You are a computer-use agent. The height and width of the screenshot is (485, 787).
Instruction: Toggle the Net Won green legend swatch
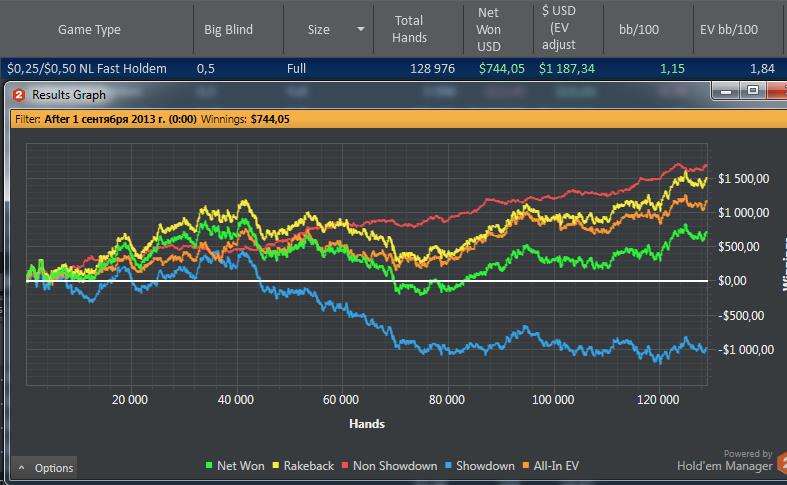[209, 466]
